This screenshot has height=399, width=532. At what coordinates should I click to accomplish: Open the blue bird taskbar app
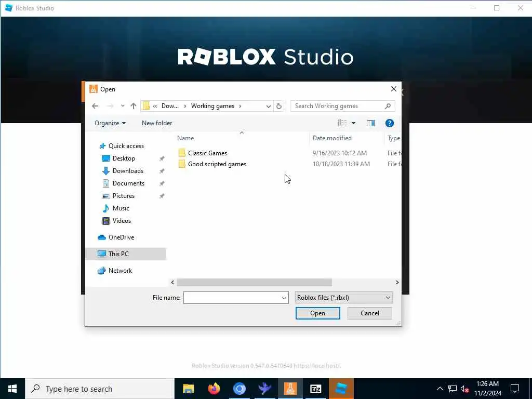[264, 389]
